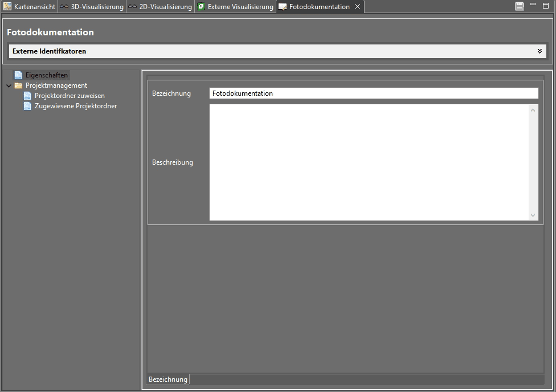
Task: Click the Fotodokumentation page heading
Action: (x=50, y=32)
